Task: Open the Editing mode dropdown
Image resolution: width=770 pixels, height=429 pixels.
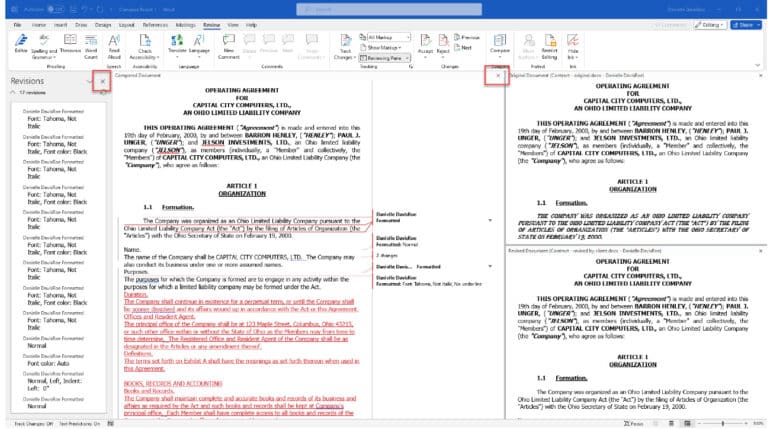Action: pyautogui.click(x=710, y=25)
